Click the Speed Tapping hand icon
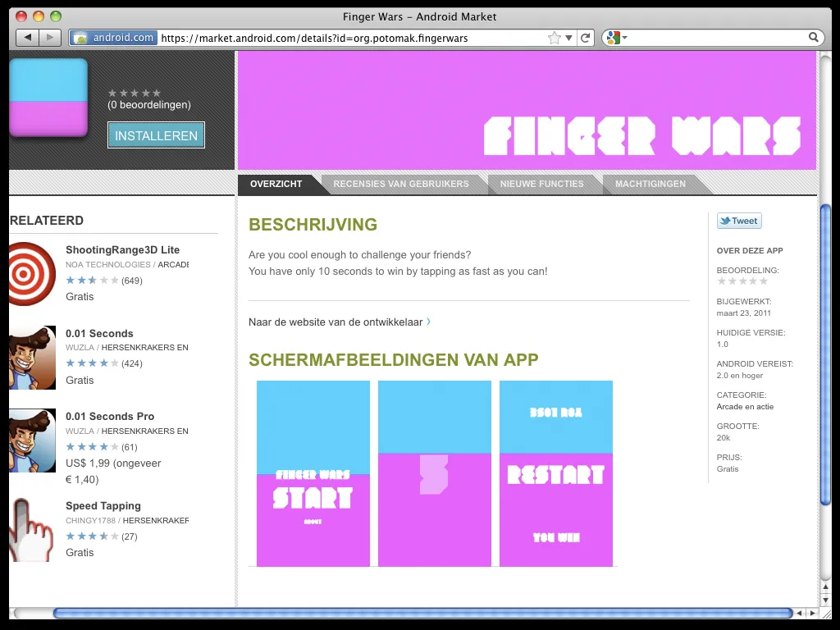This screenshot has height=630, width=840. (31, 530)
